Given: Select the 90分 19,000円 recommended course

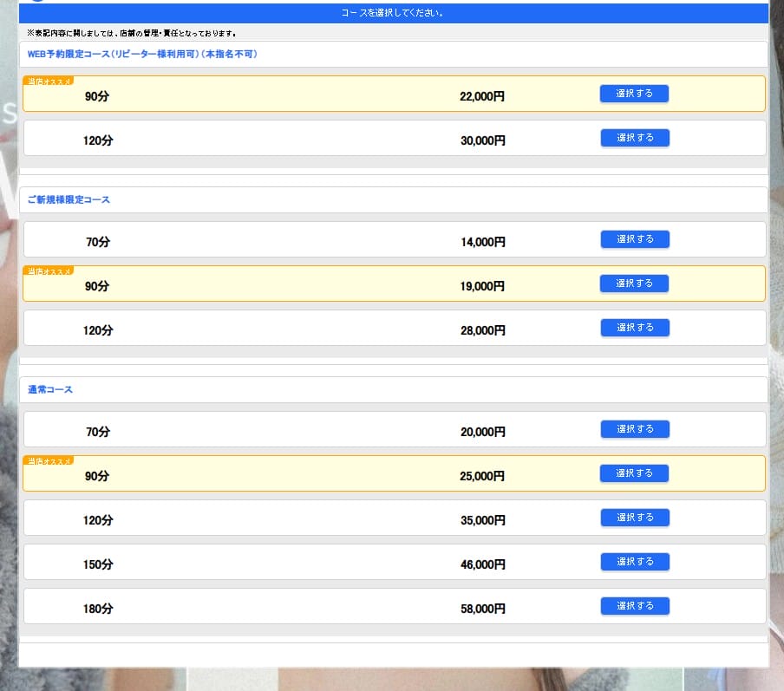Looking at the screenshot, I should pyautogui.click(x=634, y=283).
